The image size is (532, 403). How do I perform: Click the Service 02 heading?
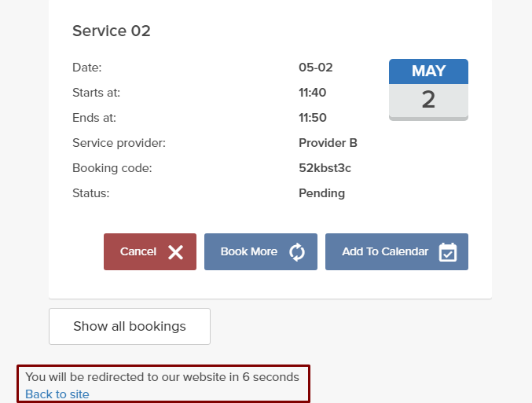112,31
